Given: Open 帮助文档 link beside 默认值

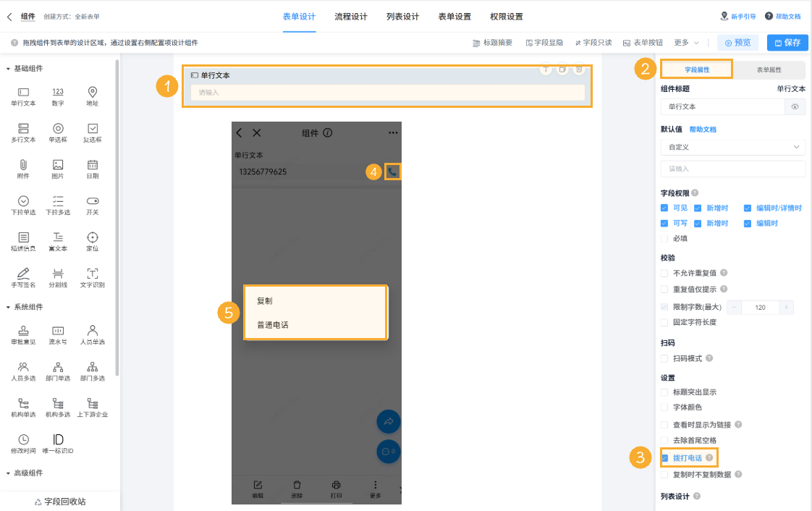Looking at the screenshot, I should coord(702,130).
